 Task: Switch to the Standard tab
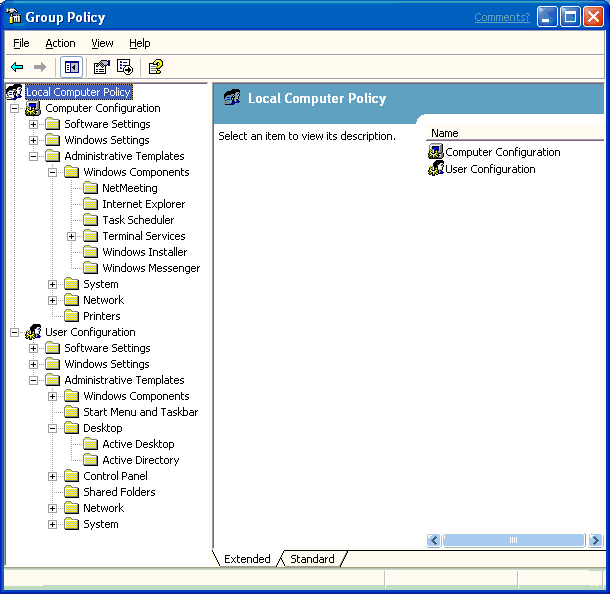pyautogui.click(x=312, y=559)
